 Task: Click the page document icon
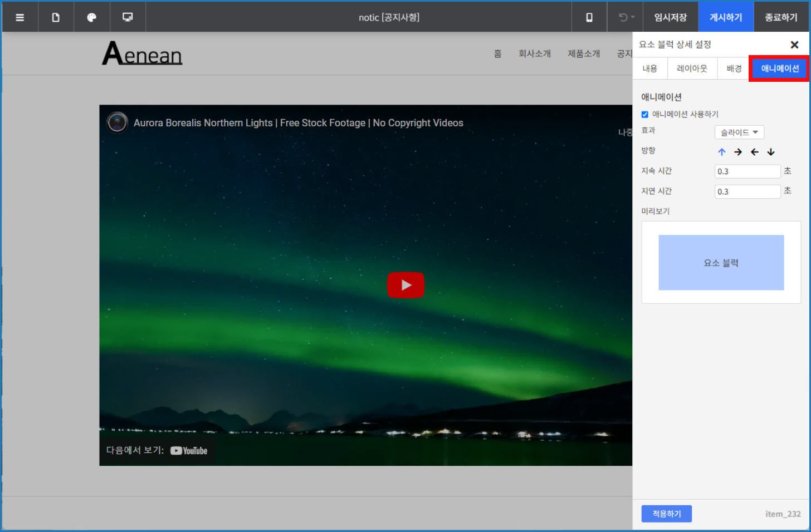pos(56,17)
